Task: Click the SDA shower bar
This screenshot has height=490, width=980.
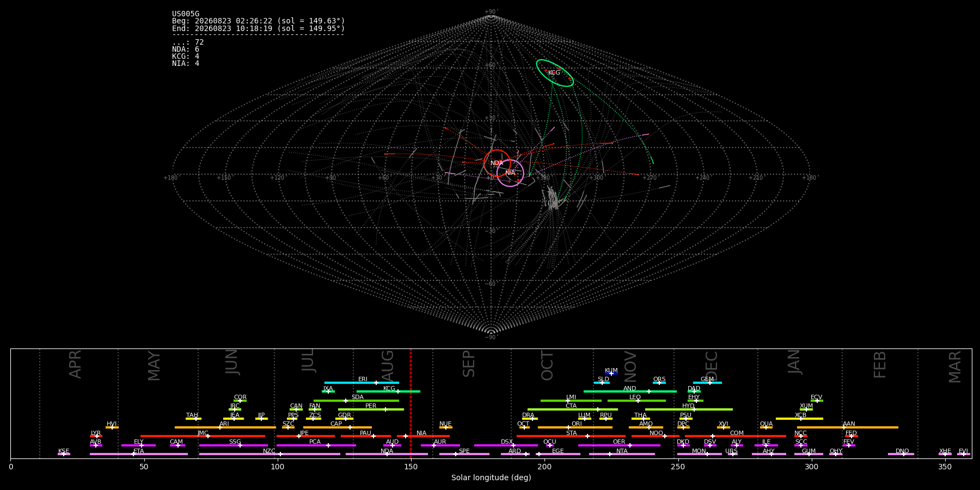Action: [x=356, y=401]
